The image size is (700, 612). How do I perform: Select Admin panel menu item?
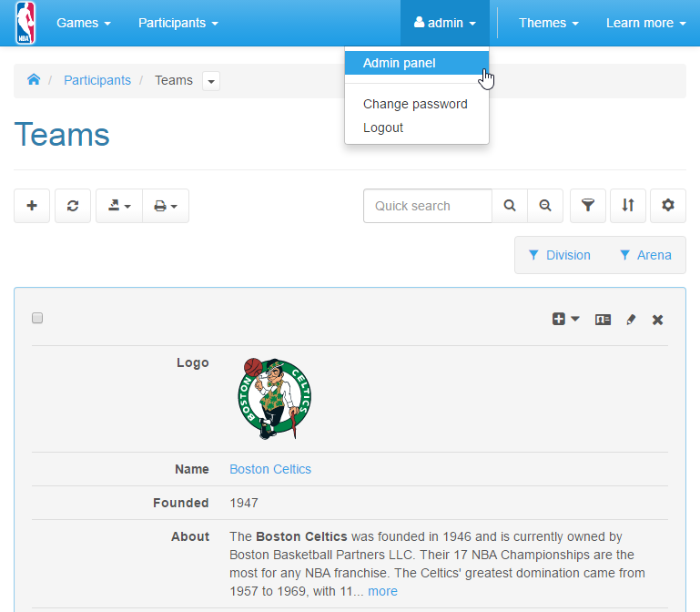pyautogui.click(x=399, y=63)
